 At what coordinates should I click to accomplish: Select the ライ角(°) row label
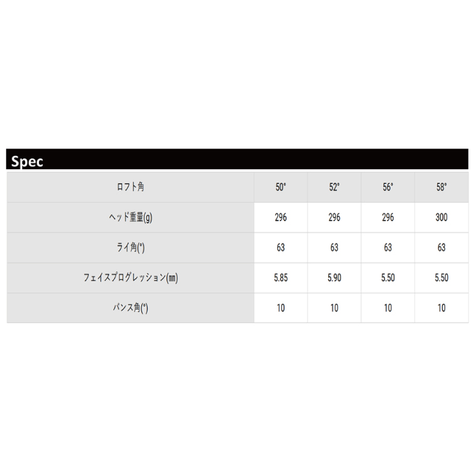131,247
